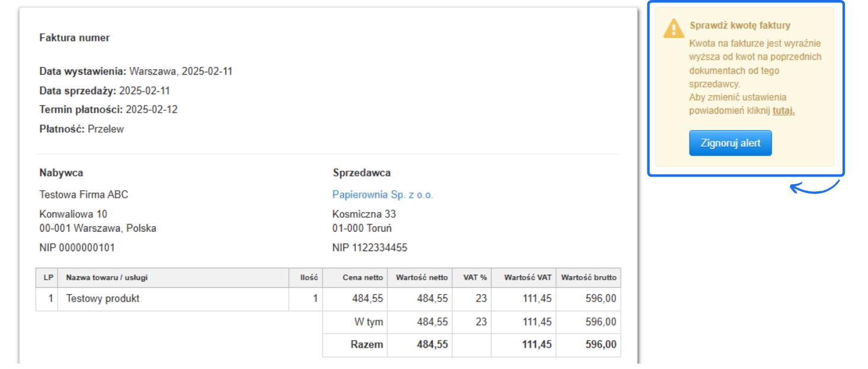This screenshot has height=369, width=868.
Task: Click the Faktura numer heading
Action: 75,38
